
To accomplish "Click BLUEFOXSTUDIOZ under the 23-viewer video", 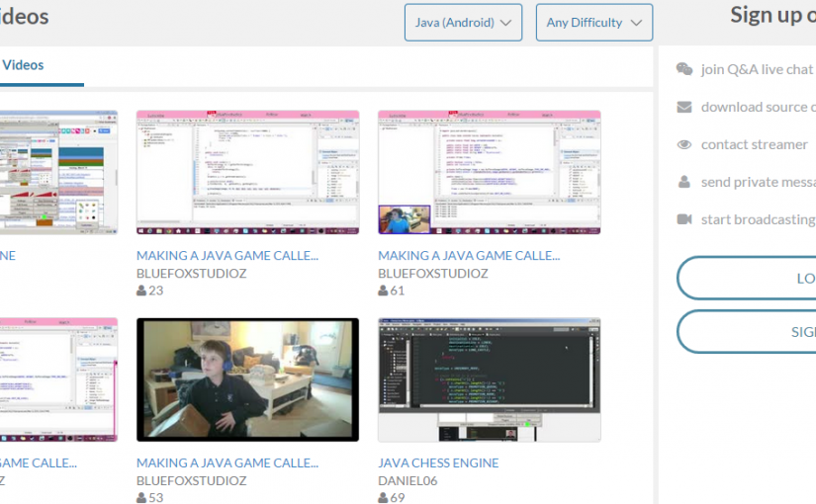I will pyautogui.click(x=192, y=274).
